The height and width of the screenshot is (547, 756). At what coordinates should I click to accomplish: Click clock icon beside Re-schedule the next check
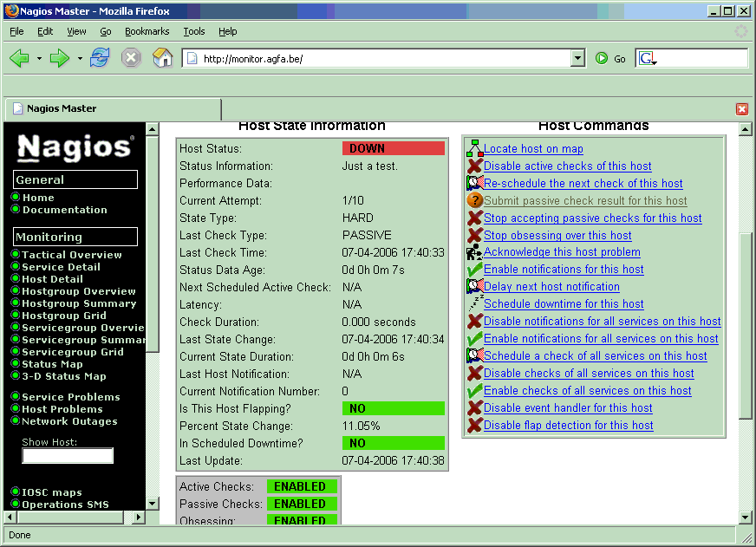coord(474,183)
